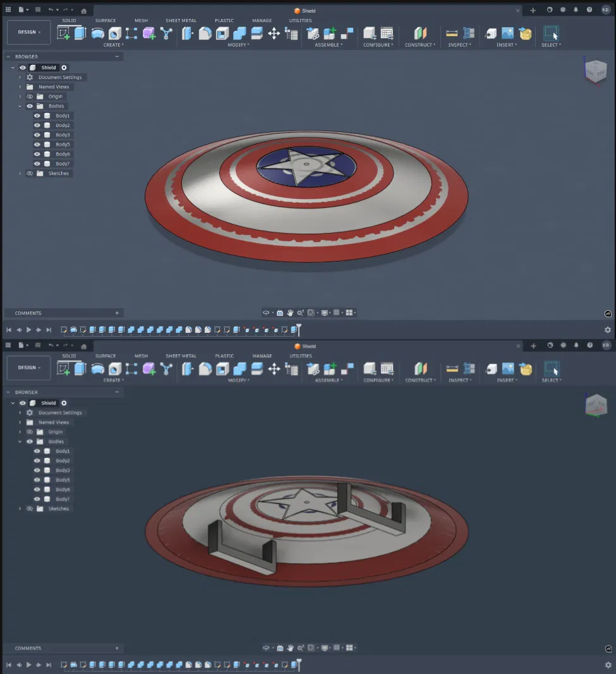The image size is (616, 674).
Task: Collapse Shield root node in bottom window
Action: click(x=13, y=403)
